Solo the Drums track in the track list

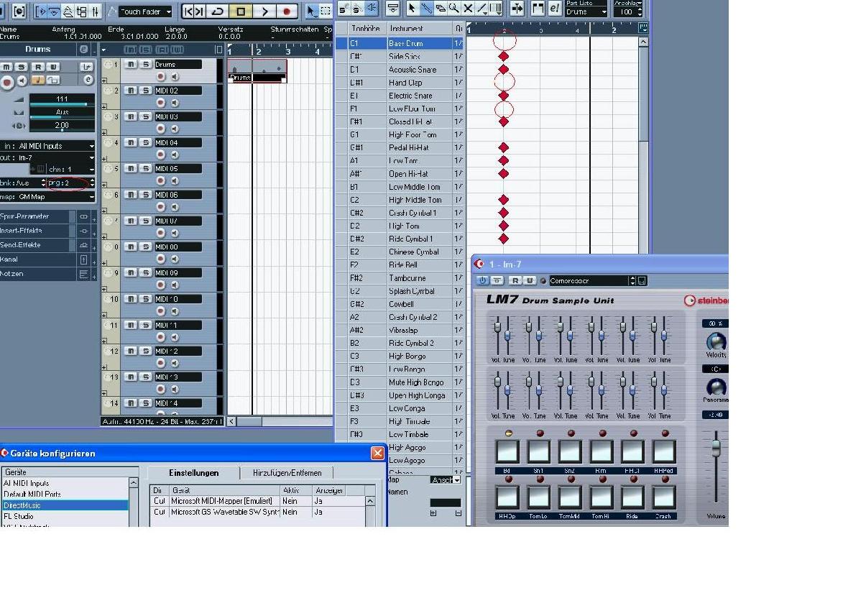145,65
